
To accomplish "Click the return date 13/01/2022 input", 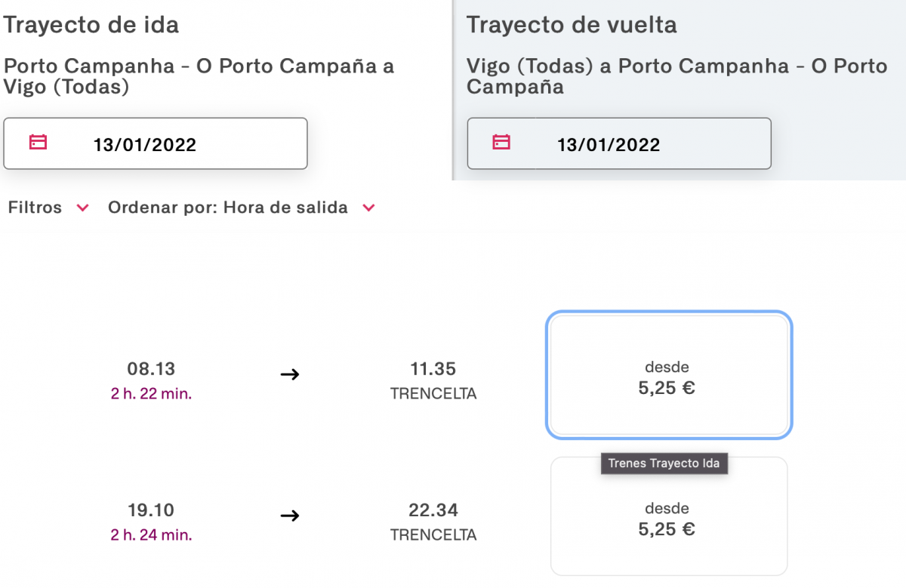I will click(619, 143).
